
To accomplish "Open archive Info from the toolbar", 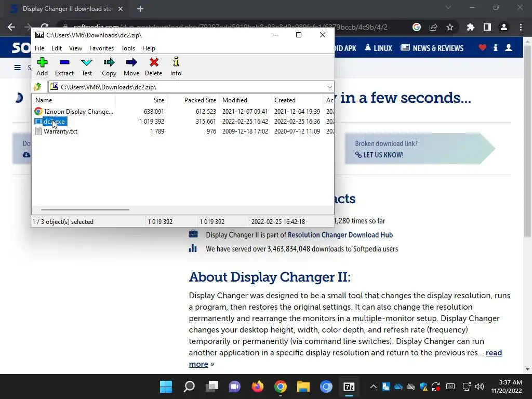I will click(x=176, y=66).
